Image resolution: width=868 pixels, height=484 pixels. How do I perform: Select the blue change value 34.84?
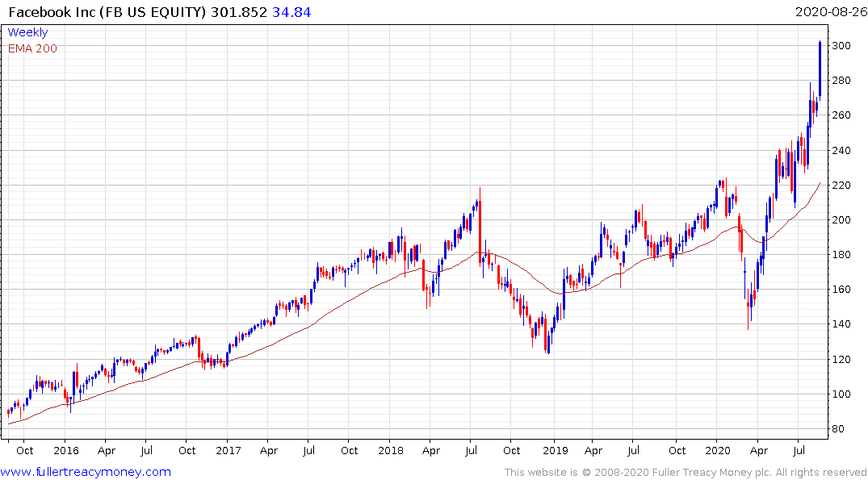point(291,12)
